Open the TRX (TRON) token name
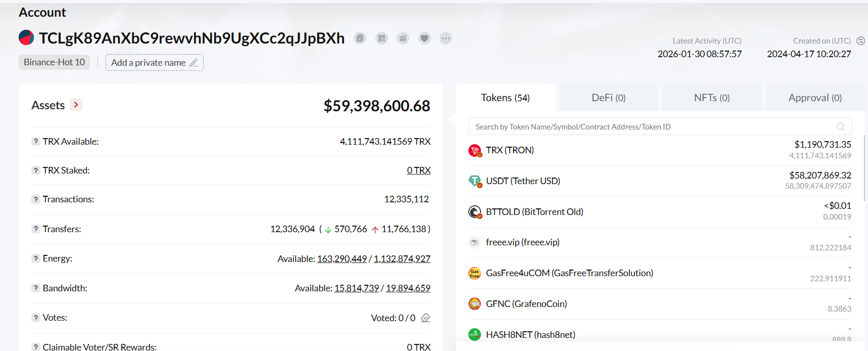868x351 pixels. click(x=510, y=150)
